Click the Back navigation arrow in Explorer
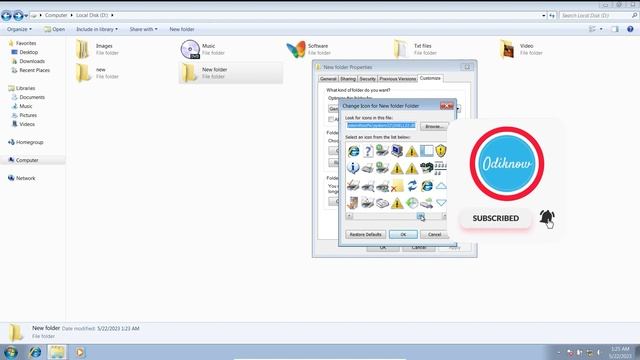This screenshot has height=360, width=640. 6,16
